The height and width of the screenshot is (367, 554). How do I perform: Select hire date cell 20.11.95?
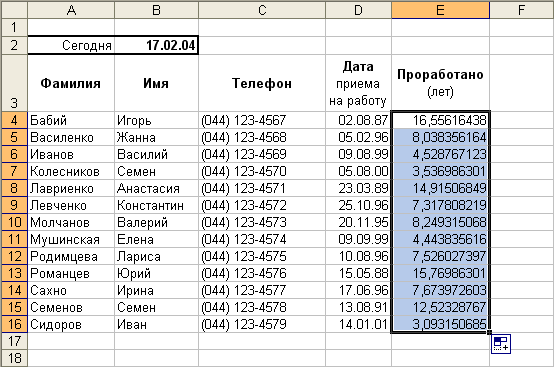(x=358, y=222)
